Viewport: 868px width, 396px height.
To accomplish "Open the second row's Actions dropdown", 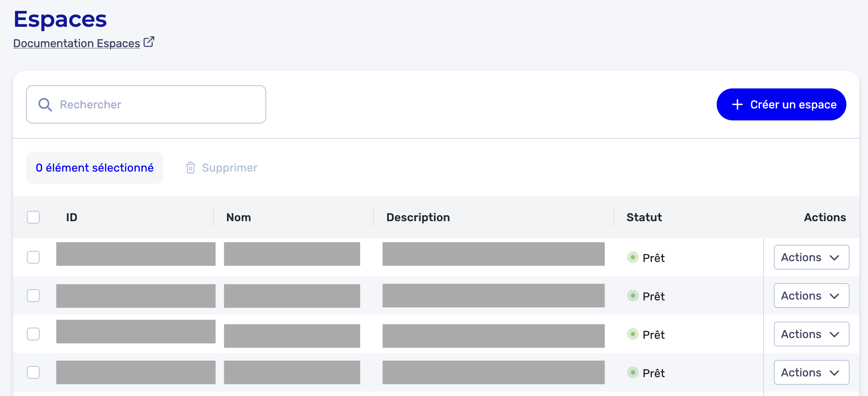I will pos(812,296).
